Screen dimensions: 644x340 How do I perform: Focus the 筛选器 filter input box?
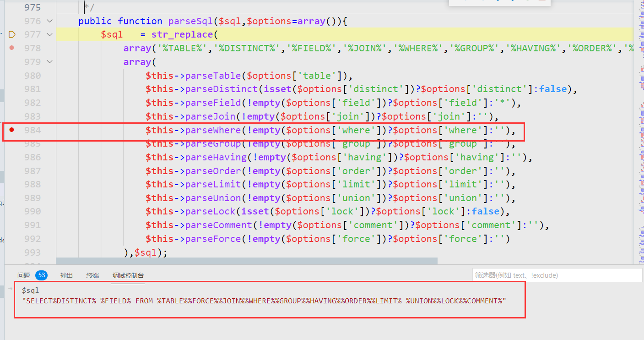pos(557,275)
